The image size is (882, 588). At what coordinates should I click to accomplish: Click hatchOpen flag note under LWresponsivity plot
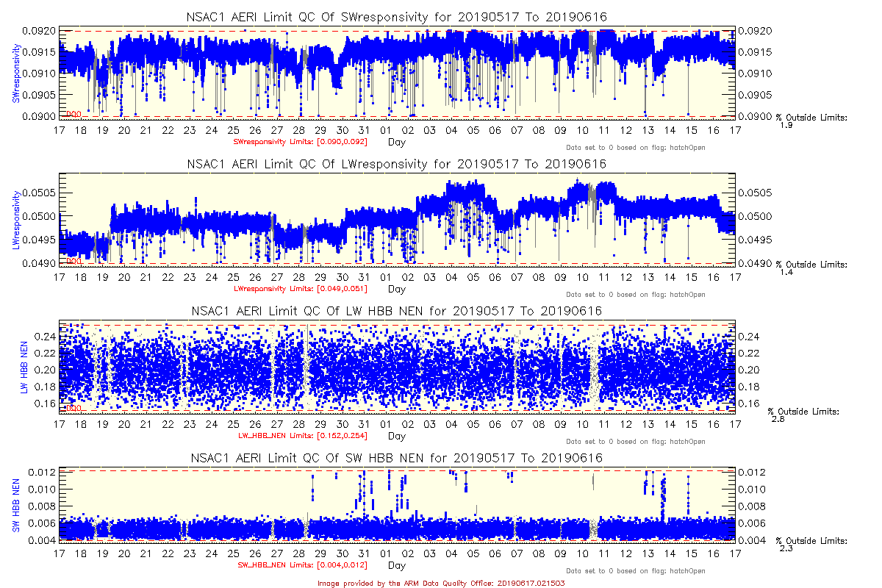636,295
